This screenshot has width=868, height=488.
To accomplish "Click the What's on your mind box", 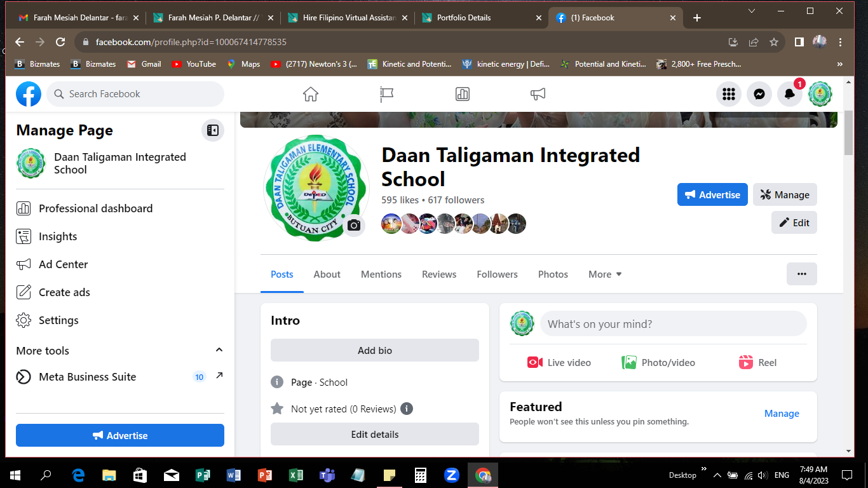I will click(x=674, y=324).
